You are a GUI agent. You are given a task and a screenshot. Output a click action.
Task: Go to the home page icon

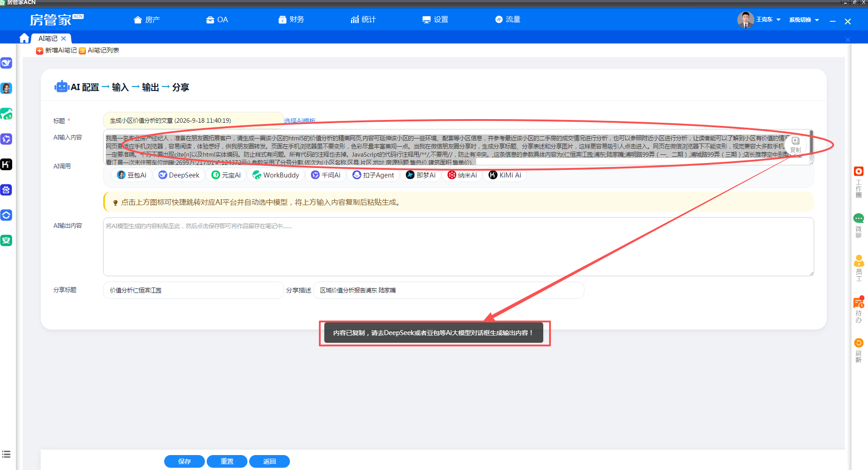(24, 38)
